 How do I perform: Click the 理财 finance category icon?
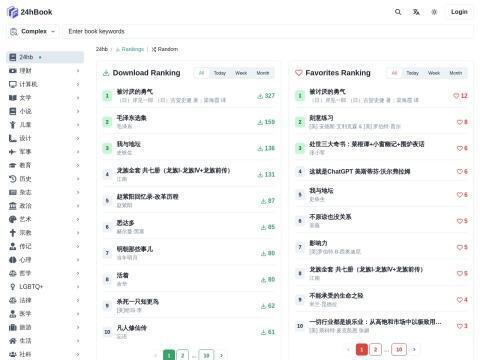tap(13, 71)
